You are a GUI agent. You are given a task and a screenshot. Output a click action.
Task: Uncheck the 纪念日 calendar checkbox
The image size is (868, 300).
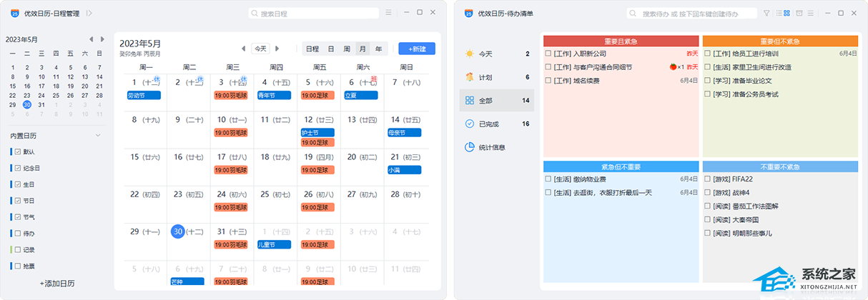(x=18, y=168)
